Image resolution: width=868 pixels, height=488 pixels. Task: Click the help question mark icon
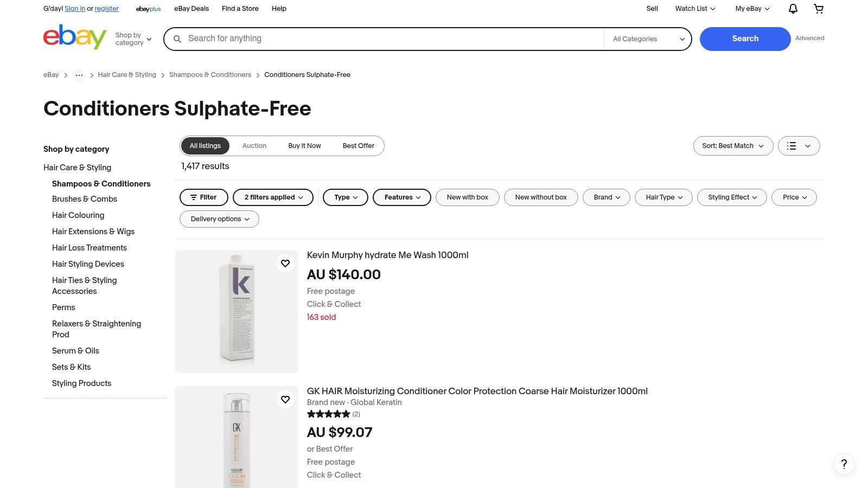point(844,464)
